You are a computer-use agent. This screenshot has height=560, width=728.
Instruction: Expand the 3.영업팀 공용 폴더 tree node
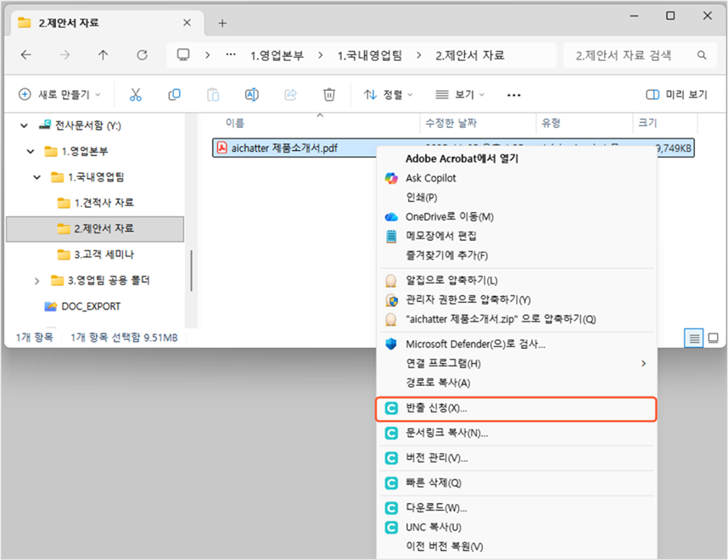coord(36,280)
